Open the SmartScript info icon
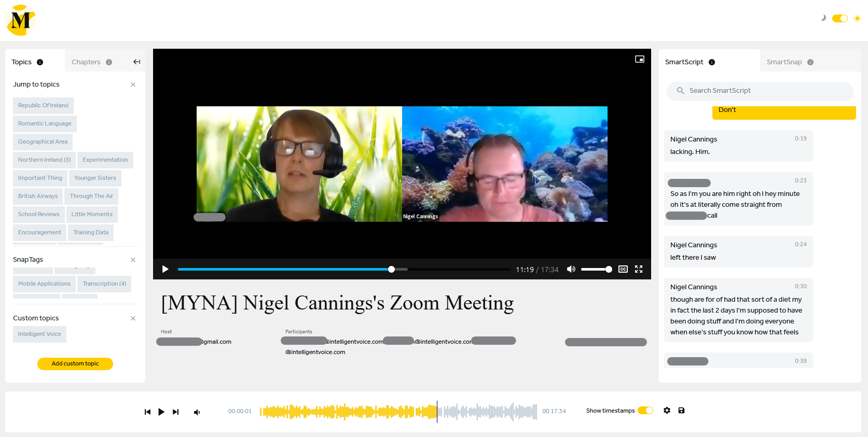 coord(712,62)
